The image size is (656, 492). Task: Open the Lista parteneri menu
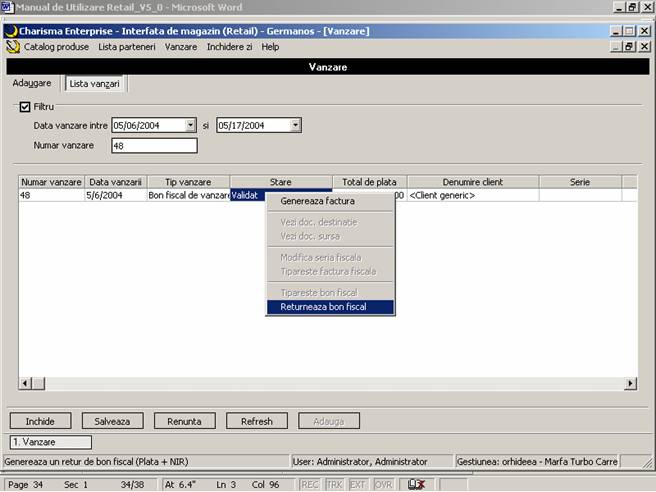(x=127, y=47)
